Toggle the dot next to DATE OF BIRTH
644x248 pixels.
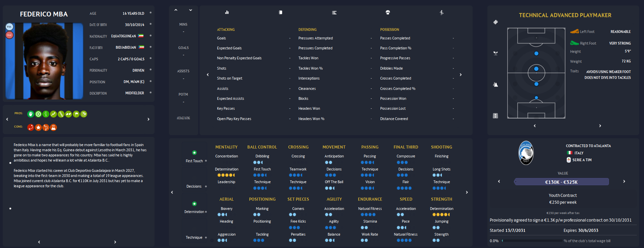(x=150, y=24)
